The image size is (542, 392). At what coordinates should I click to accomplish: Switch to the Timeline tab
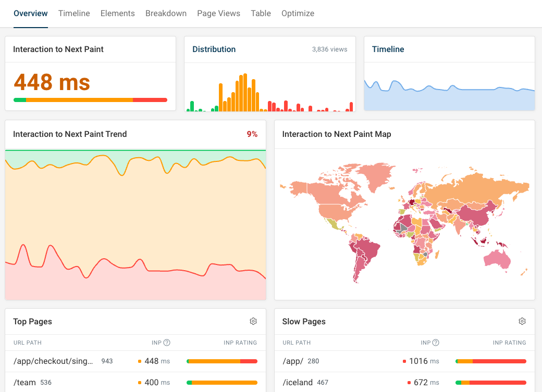pyautogui.click(x=74, y=13)
